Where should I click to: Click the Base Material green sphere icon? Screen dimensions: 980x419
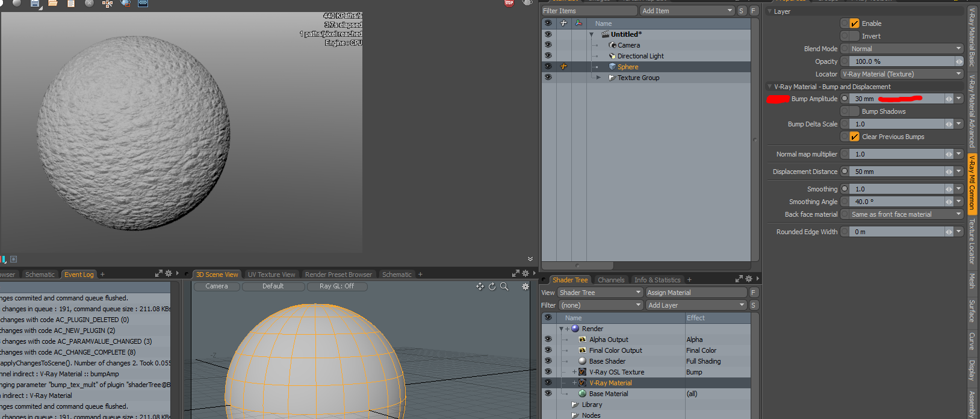(582, 394)
